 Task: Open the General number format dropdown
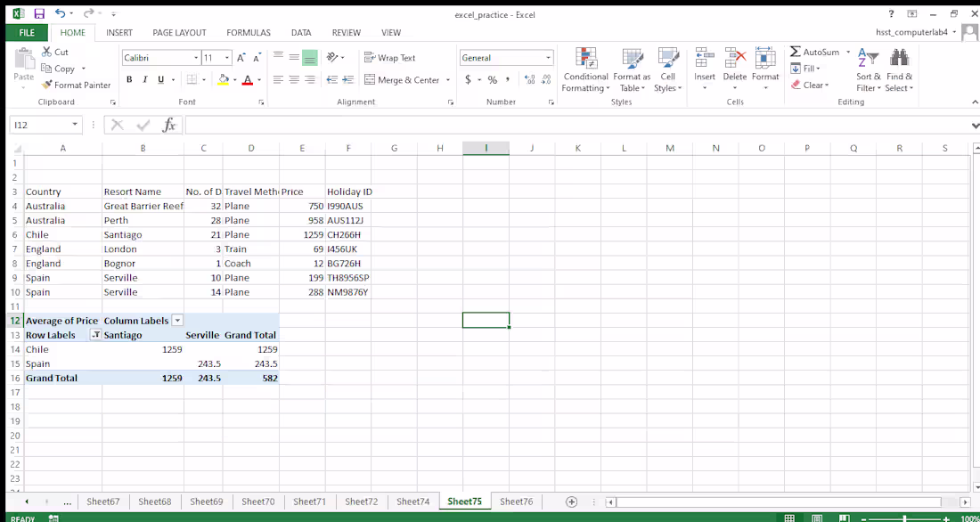pos(547,57)
